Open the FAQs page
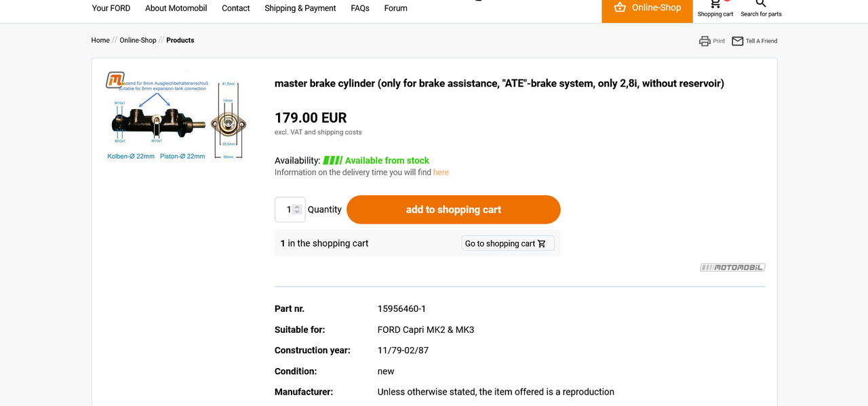 (360, 8)
